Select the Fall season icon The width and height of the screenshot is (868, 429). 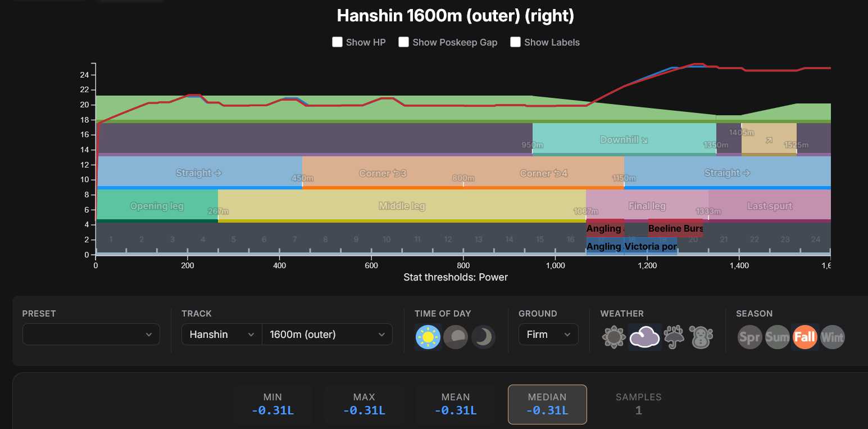point(805,337)
